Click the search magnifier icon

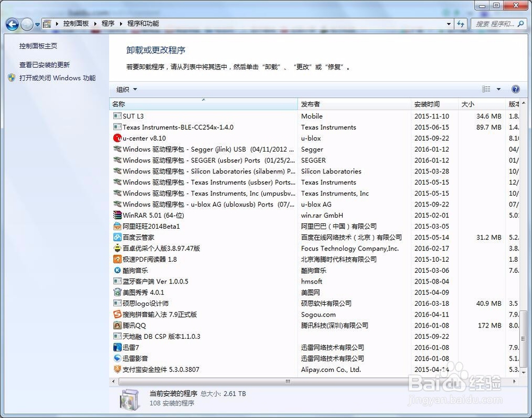pyautogui.click(x=521, y=23)
